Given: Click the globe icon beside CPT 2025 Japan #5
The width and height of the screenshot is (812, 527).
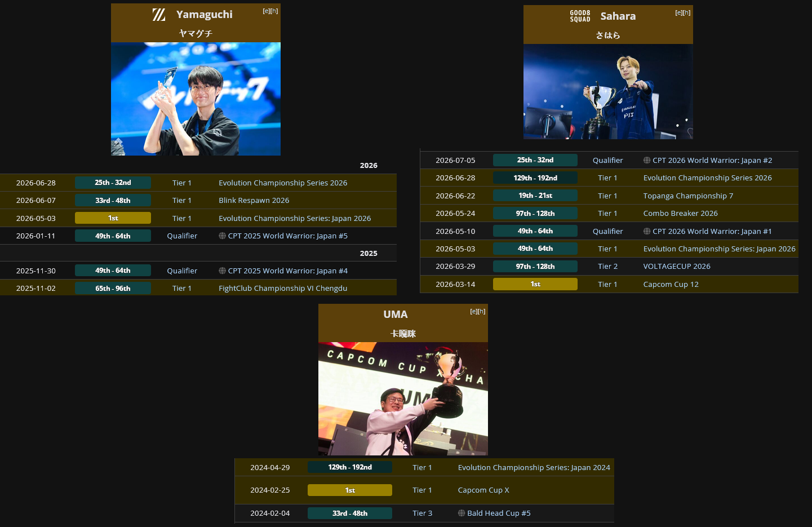Looking at the screenshot, I should 223,236.
